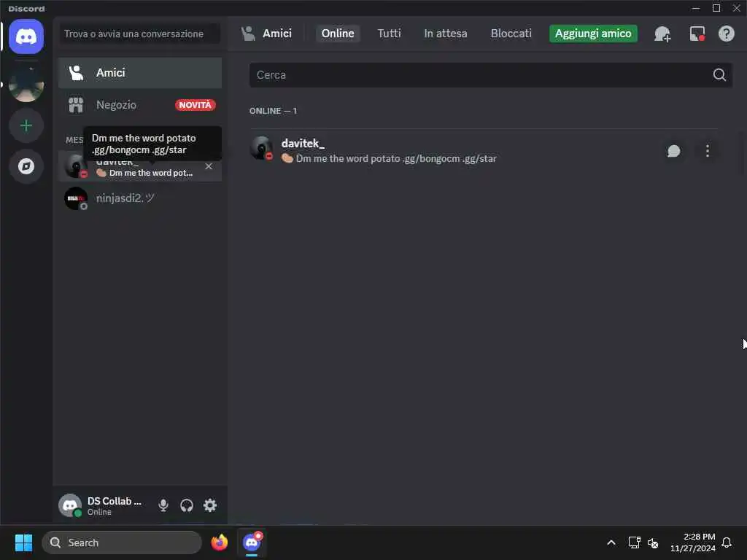Screen dimensions: 747x560
Task: Create new group DM icon
Action: pyautogui.click(x=662, y=34)
